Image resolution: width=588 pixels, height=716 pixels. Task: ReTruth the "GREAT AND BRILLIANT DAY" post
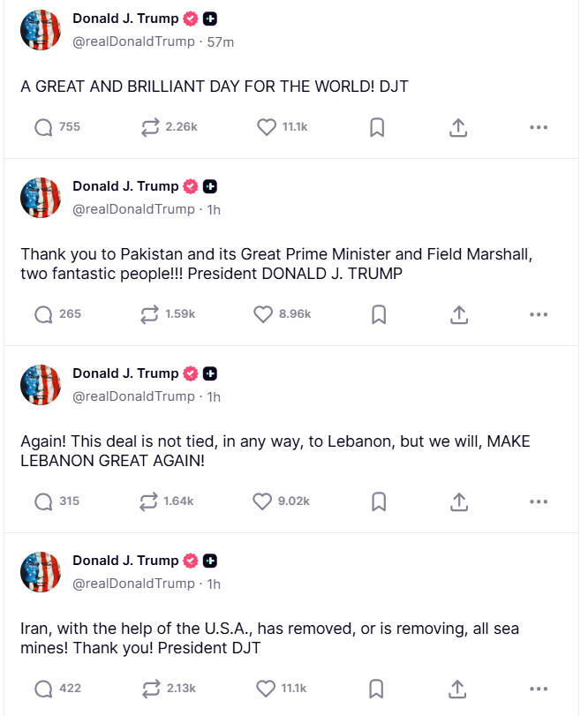[149, 127]
